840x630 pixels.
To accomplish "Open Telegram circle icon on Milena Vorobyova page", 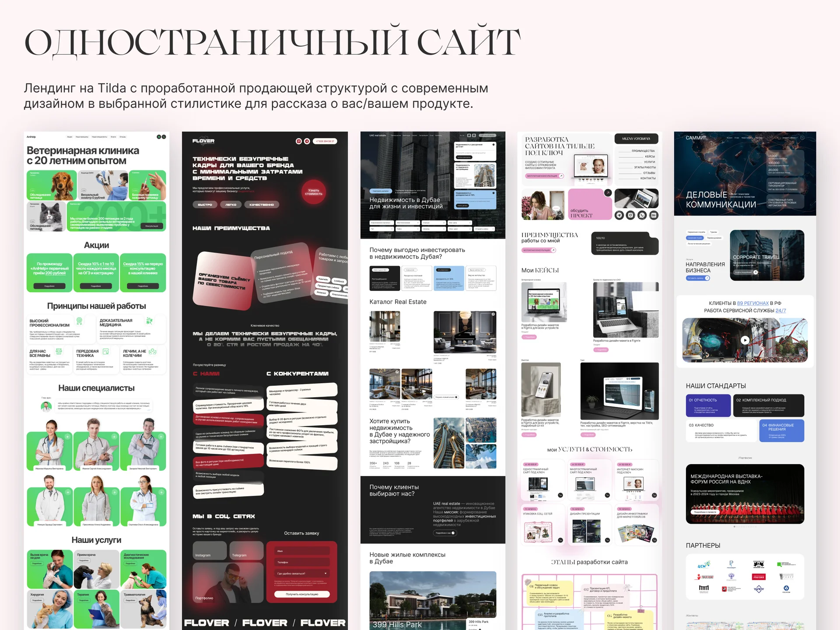I will [x=619, y=215].
